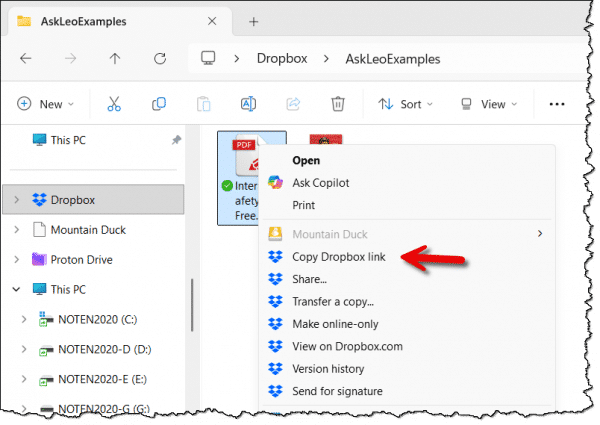Click the Rename icon in toolbar

coord(248,104)
